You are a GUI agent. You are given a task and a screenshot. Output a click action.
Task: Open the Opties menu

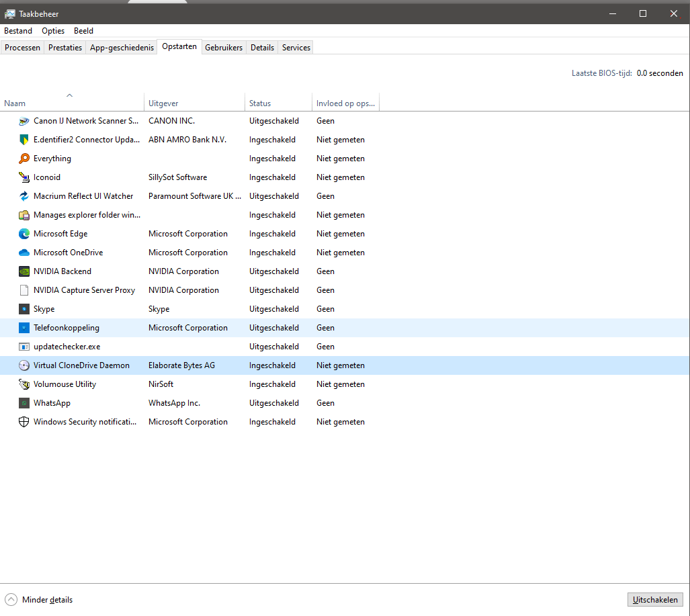point(53,31)
